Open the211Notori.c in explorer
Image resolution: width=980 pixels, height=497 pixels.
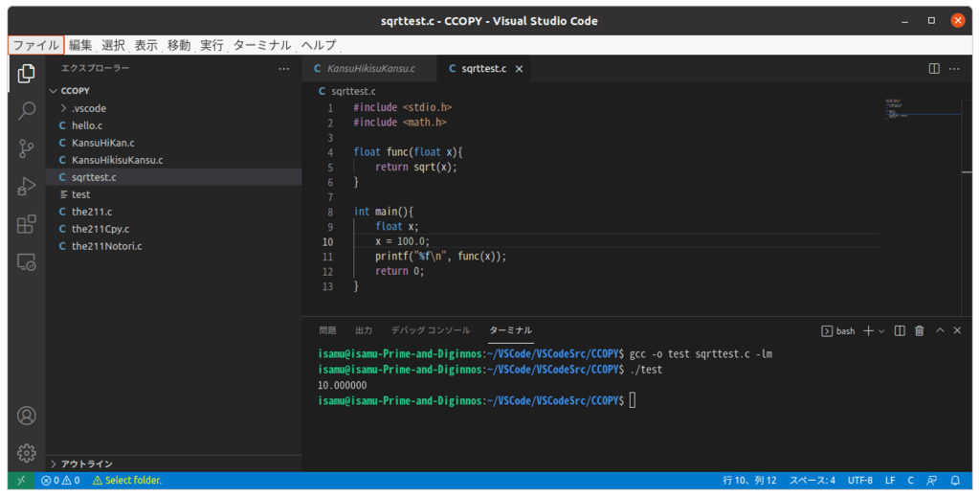[x=174, y=246]
